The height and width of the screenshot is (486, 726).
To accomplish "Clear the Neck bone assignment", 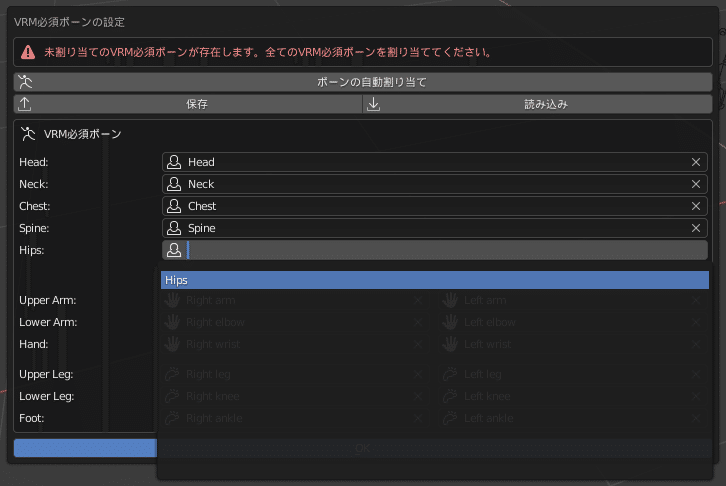I will pyautogui.click(x=695, y=184).
